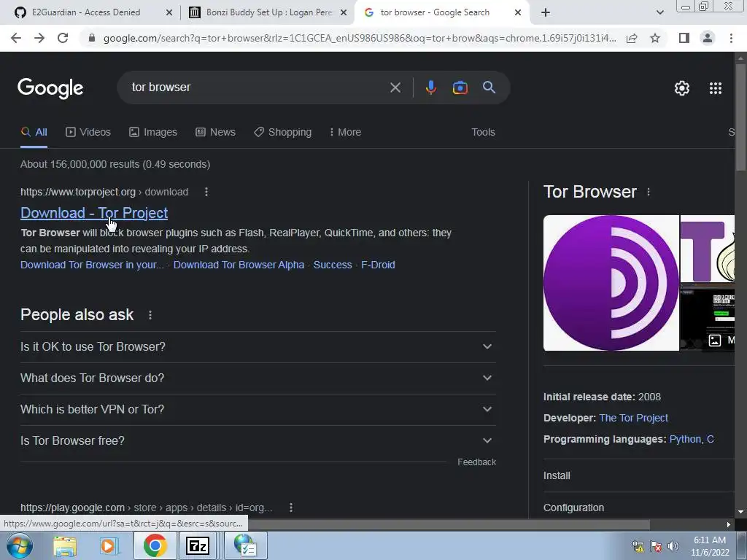Expand the Install section in knowledge panel
747x560 pixels.
point(639,475)
